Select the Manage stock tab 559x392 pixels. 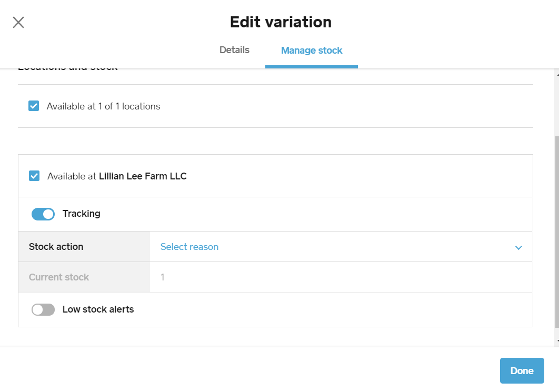click(x=311, y=50)
